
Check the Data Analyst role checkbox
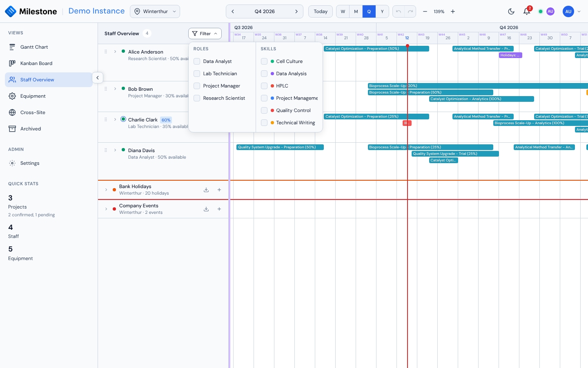point(197,61)
